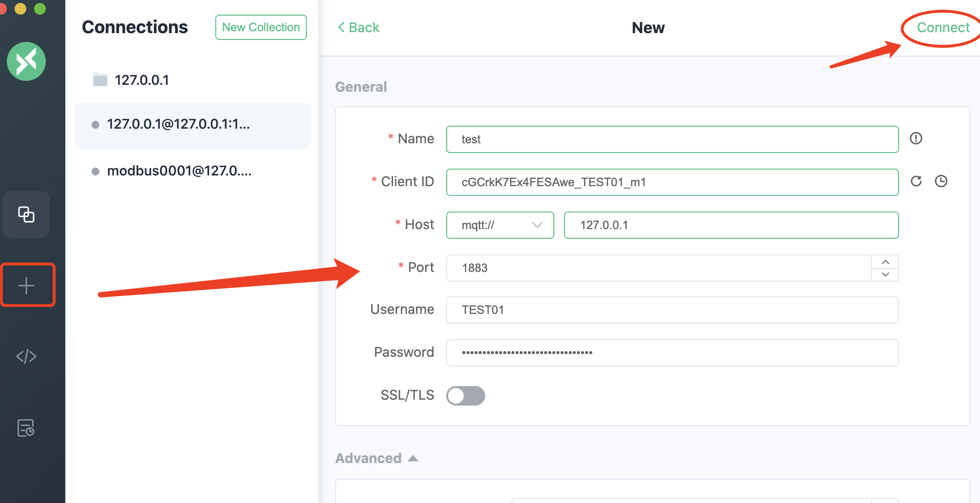Select the 127.0.0.1@127.0.0.1 connection

(178, 124)
